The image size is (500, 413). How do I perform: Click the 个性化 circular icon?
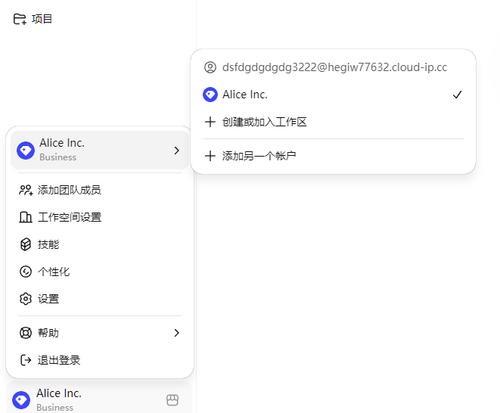[26, 272]
